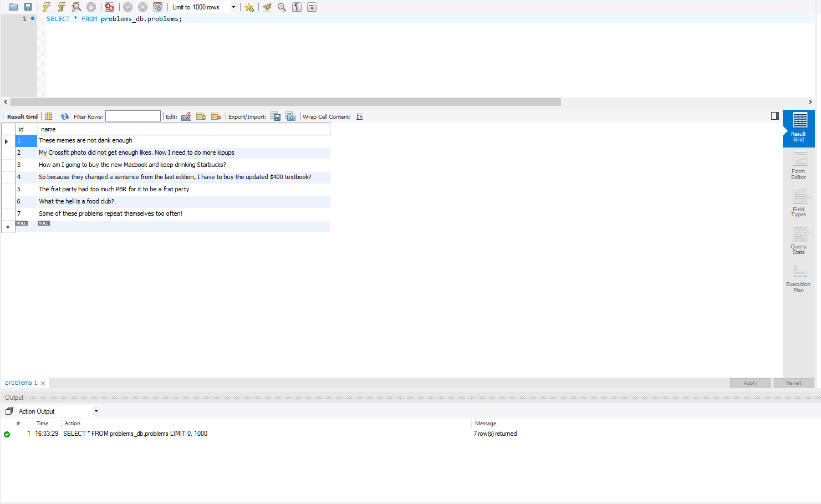
Task: Beautify the SQL with broom icon
Action: point(267,7)
